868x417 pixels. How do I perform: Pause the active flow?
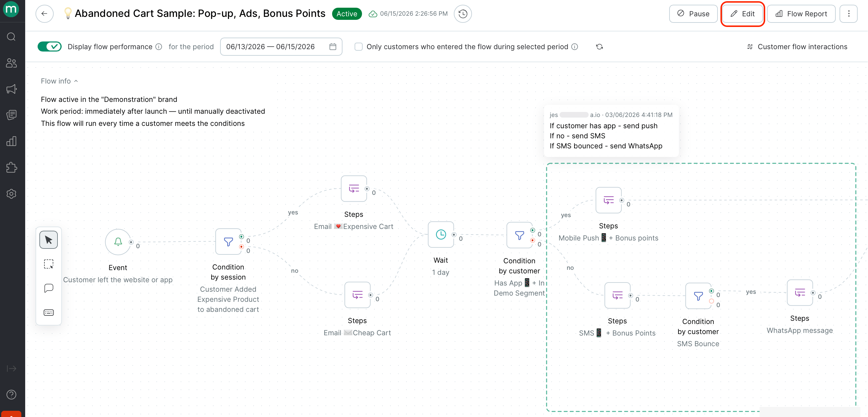pos(693,14)
